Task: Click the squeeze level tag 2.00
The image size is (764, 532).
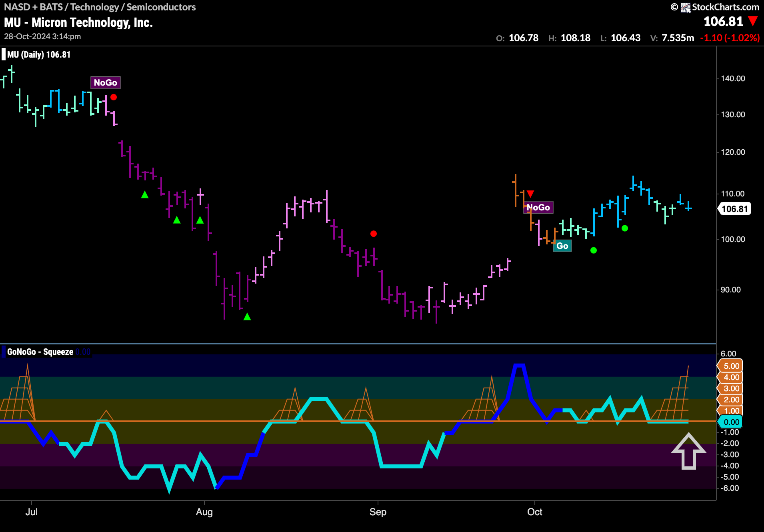Action: pyautogui.click(x=730, y=400)
